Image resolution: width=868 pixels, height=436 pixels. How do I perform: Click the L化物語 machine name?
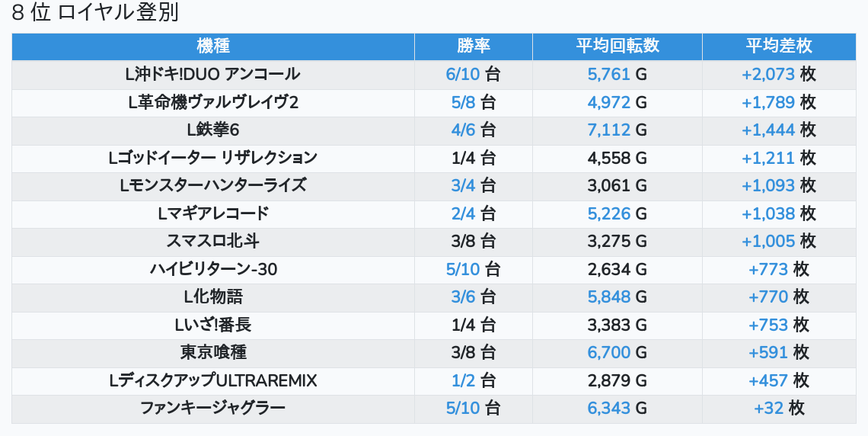point(212,297)
